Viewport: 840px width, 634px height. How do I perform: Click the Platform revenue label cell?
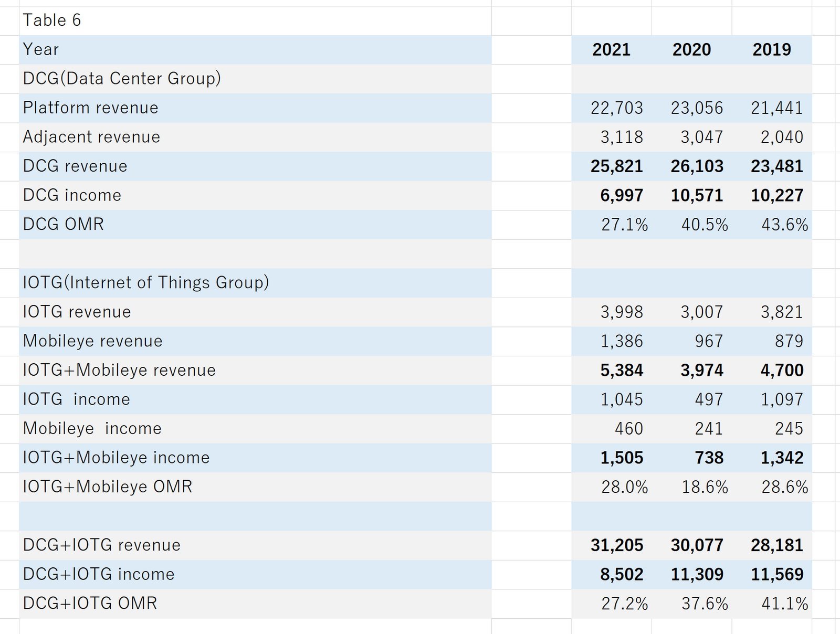click(255, 108)
